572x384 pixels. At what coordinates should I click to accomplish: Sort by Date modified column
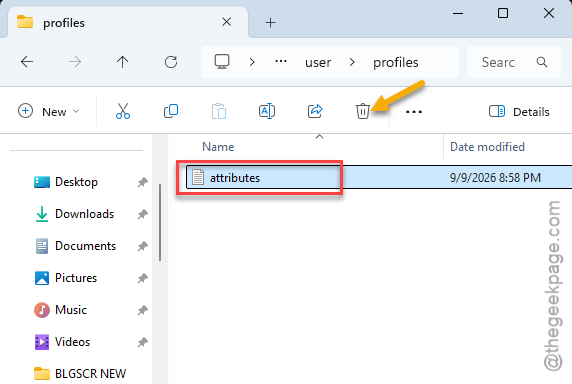point(487,147)
